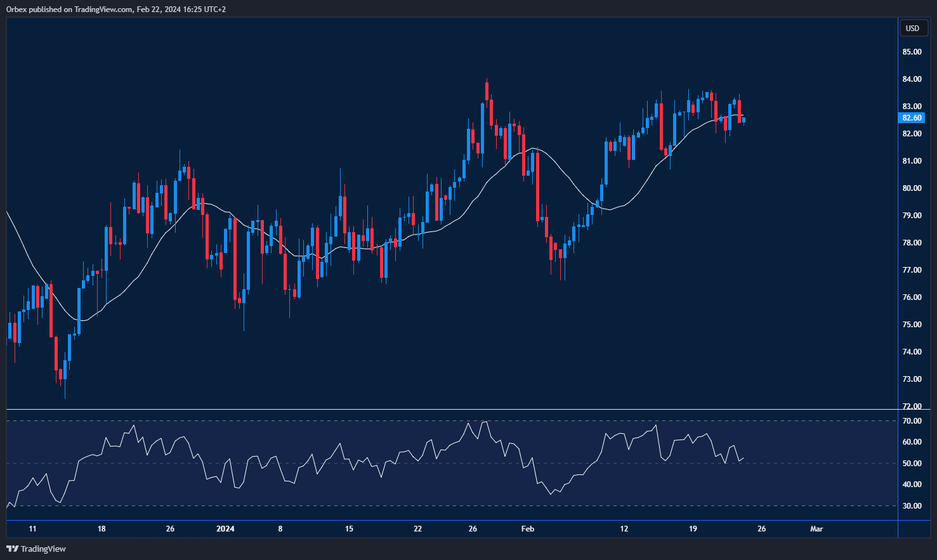
Task: Jump to the 2024 marker on the time axis
Action: 225,529
